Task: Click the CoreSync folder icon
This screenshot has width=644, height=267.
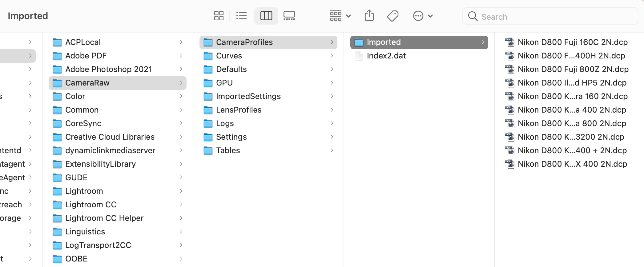Action: [x=57, y=123]
